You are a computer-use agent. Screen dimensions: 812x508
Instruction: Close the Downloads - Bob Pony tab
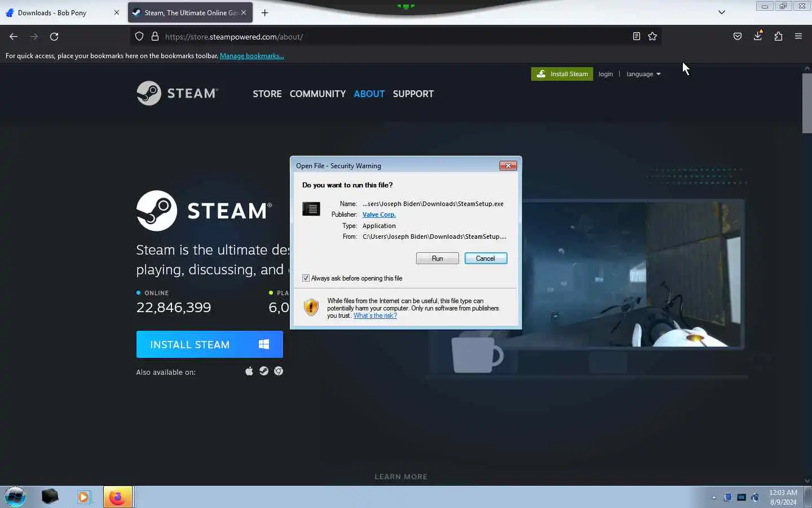coord(117,12)
